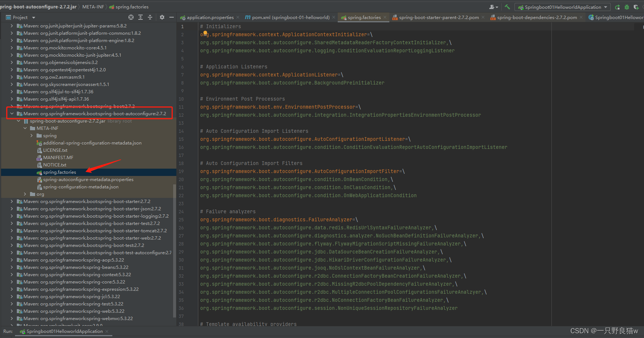Close the pom.xml tab
The width and height of the screenshot is (644, 338).
[x=334, y=17]
